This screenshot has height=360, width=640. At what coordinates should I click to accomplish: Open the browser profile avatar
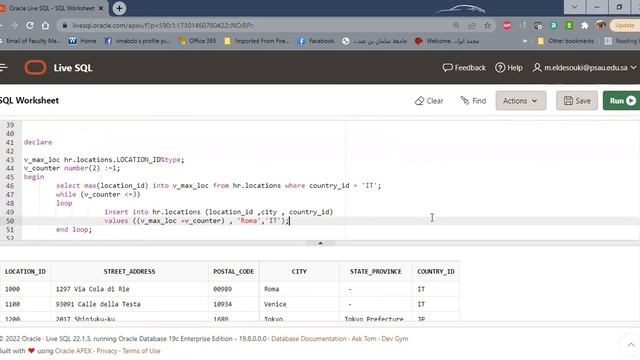pyautogui.click(x=600, y=25)
